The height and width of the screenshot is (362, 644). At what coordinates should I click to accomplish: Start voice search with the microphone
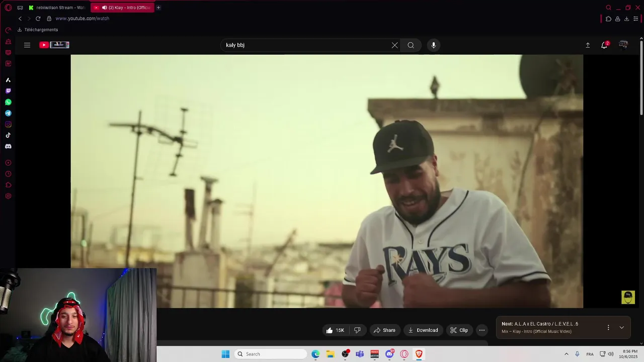[434, 45]
